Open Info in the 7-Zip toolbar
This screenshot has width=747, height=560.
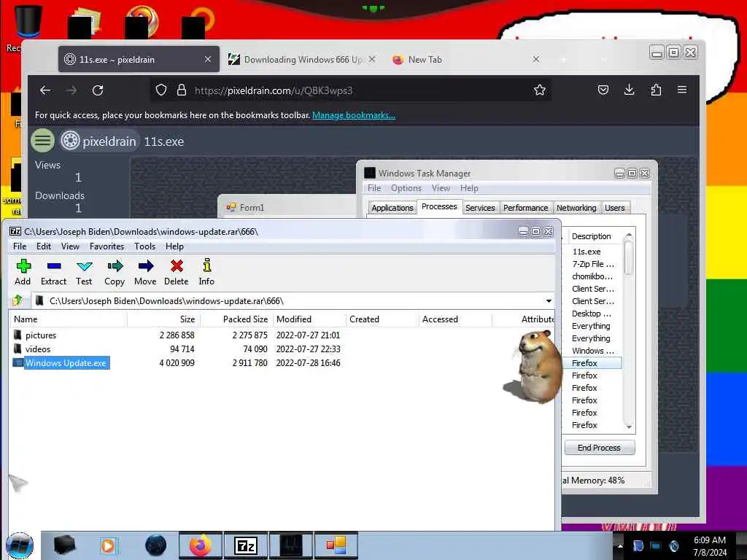pyautogui.click(x=206, y=272)
